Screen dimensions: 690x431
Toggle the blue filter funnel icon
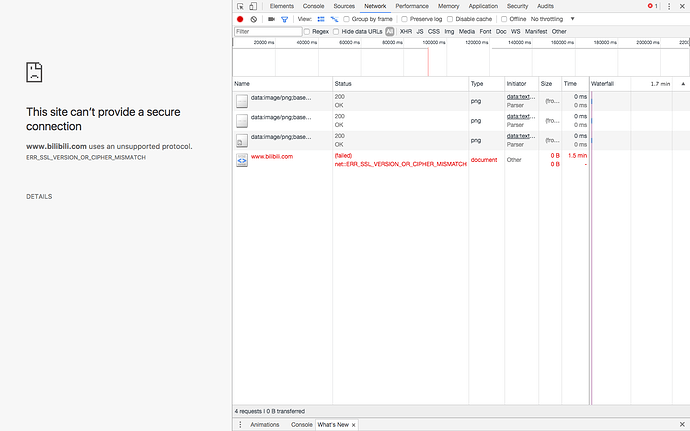284,19
